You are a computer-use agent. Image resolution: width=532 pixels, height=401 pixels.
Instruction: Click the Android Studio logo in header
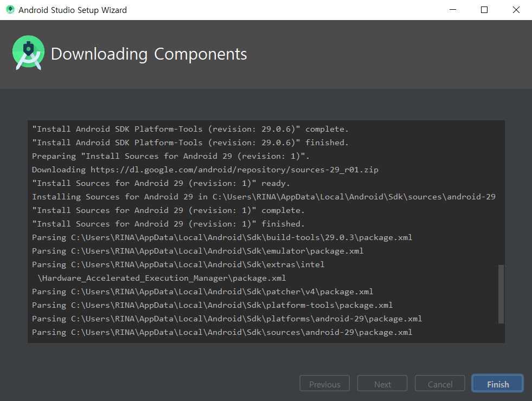click(29, 53)
